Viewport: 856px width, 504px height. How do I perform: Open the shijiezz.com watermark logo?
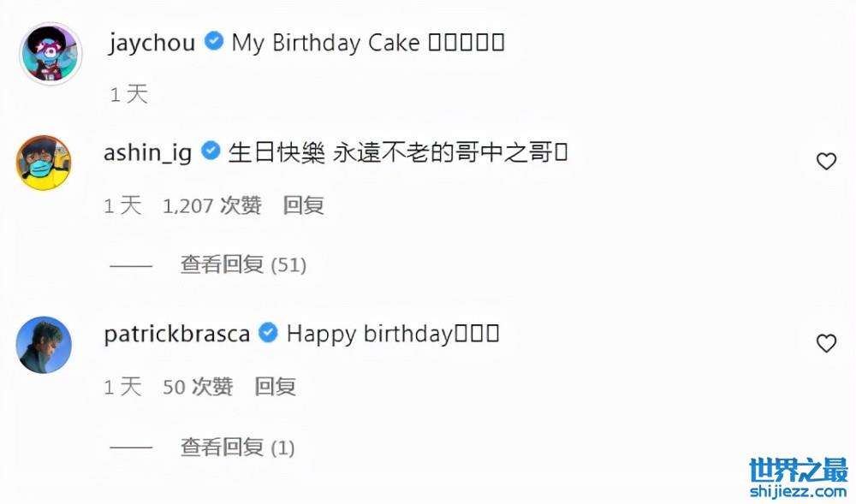point(798,477)
